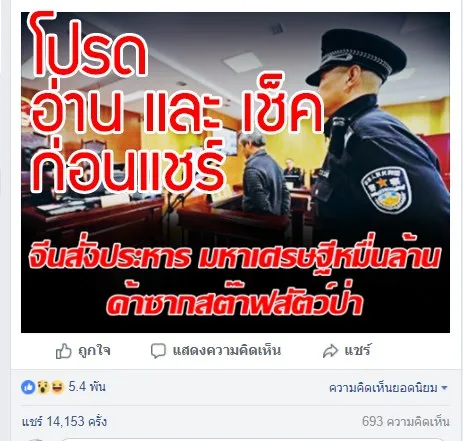
Task: Click the red caption จีนสั่งประหาร on image
Action: coord(235,280)
